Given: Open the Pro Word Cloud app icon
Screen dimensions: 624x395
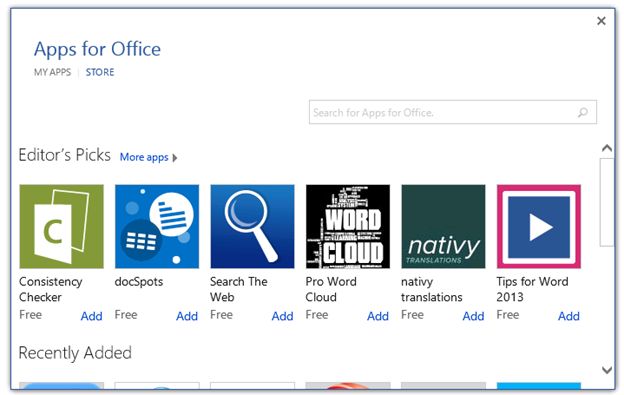Looking at the screenshot, I should coord(348,226).
